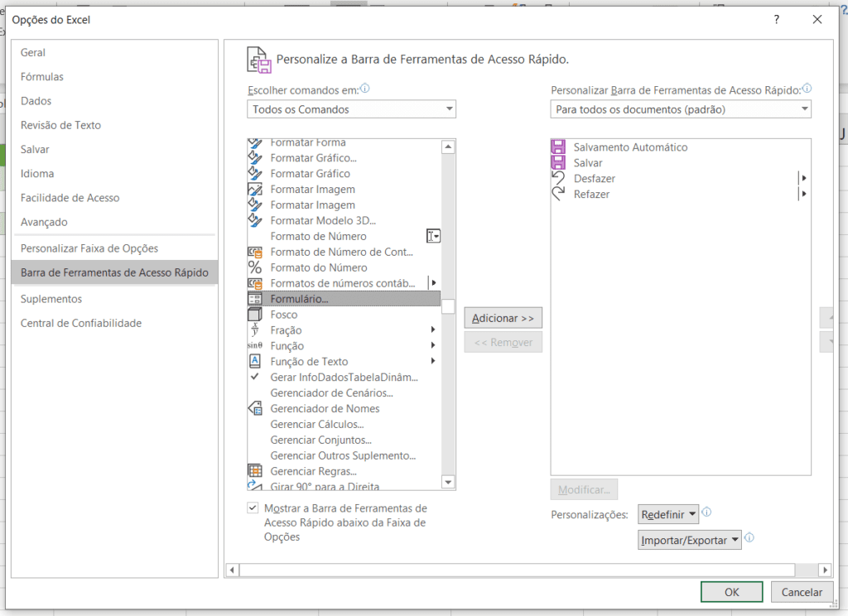Click the Adicionar >> button

coord(503,318)
